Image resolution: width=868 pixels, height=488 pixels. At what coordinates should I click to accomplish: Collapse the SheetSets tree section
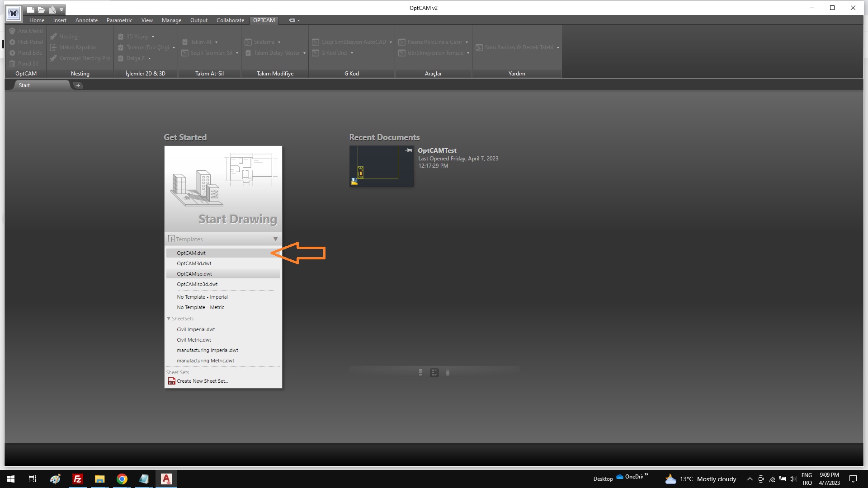pyautogui.click(x=169, y=319)
